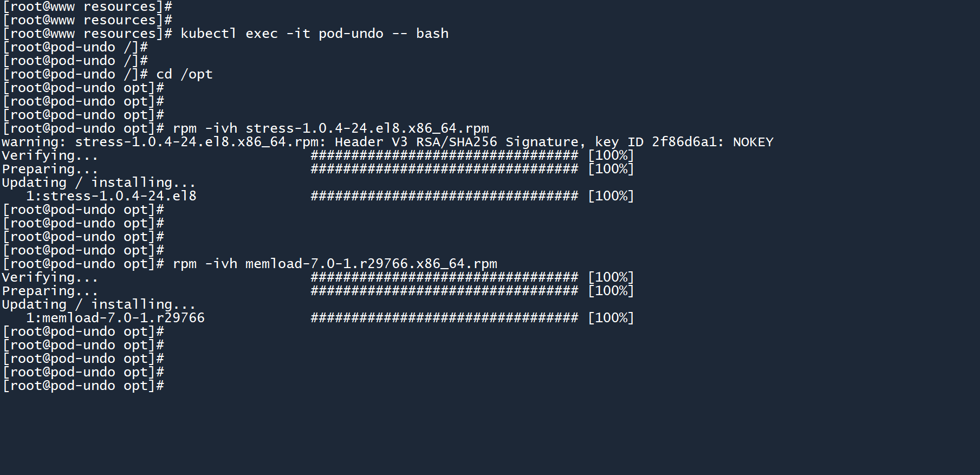
Task: Click the word bash in kubectl command
Action: [432, 34]
